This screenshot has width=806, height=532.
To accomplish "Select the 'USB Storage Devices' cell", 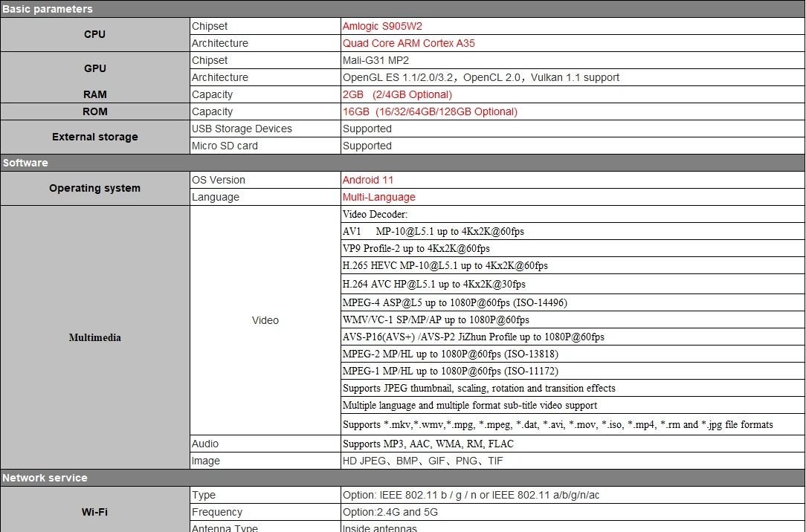I will tap(242, 129).
